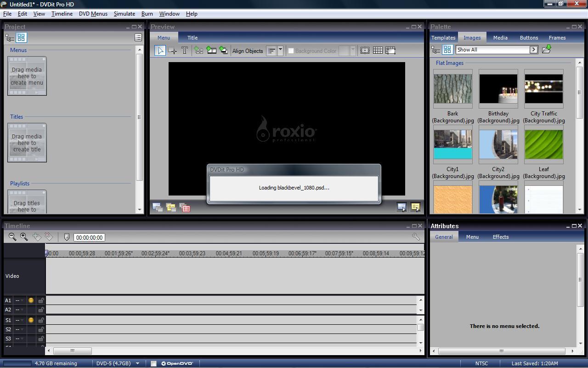Click the shield marker icon in timeline toolbar
The height and width of the screenshot is (368, 588).
pyautogui.click(x=67, y=237)
